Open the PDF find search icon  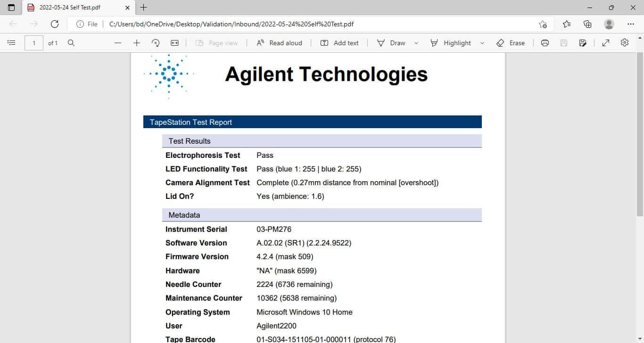pos(71,43)
